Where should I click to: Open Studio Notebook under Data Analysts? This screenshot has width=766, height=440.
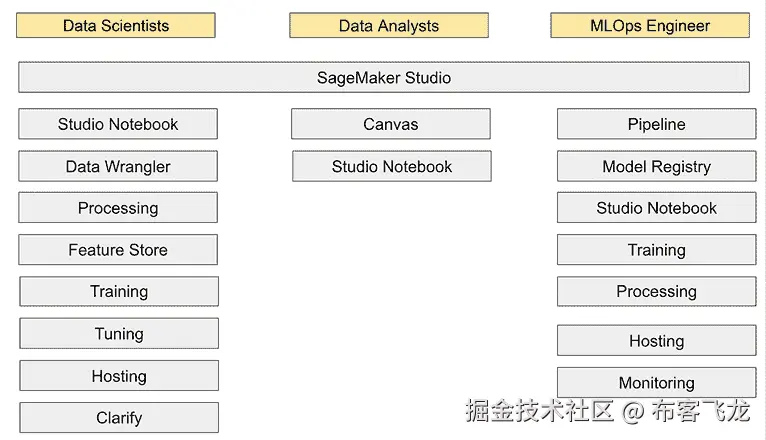(x=392, y=166)
